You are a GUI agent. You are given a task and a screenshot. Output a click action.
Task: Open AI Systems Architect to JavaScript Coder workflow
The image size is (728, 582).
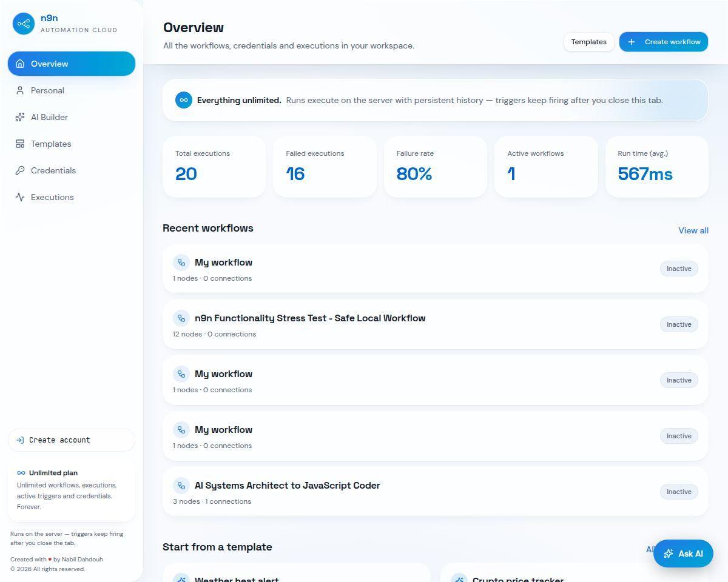tap(436, 492)
